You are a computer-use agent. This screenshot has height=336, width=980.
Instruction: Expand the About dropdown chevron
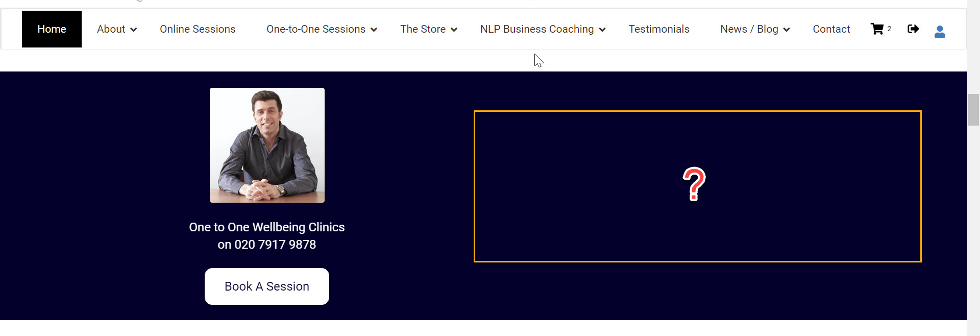pyautogui.click(x=134, y=30)
